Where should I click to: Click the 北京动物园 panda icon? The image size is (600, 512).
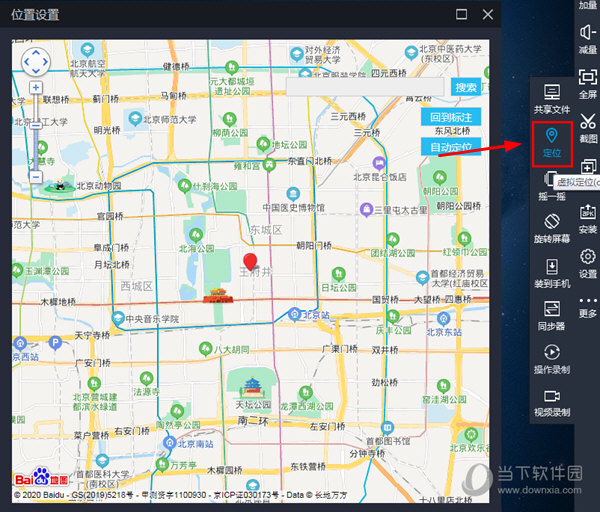tap(59, 186)
